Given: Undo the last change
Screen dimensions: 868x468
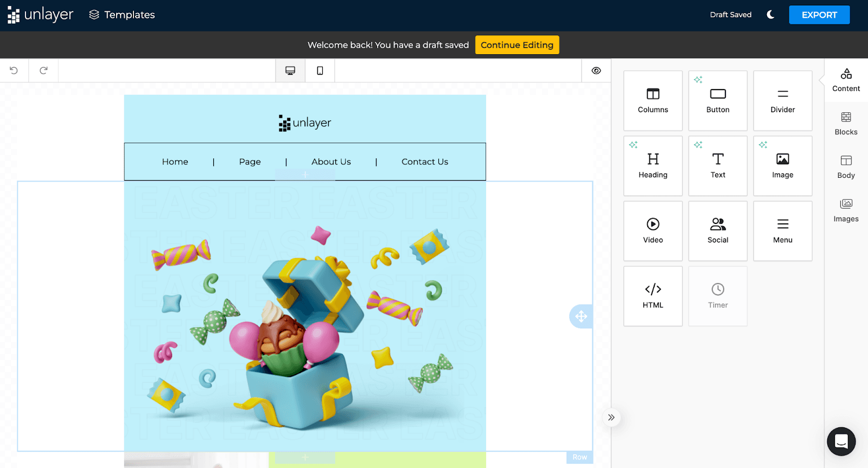Looking at the screenshot, I should (x=14, y=70).
